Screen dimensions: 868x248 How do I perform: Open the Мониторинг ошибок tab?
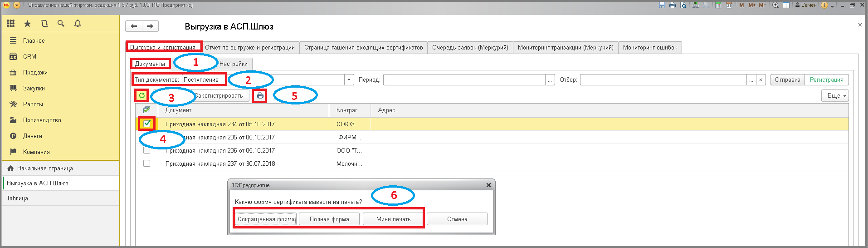coord(650,47)
